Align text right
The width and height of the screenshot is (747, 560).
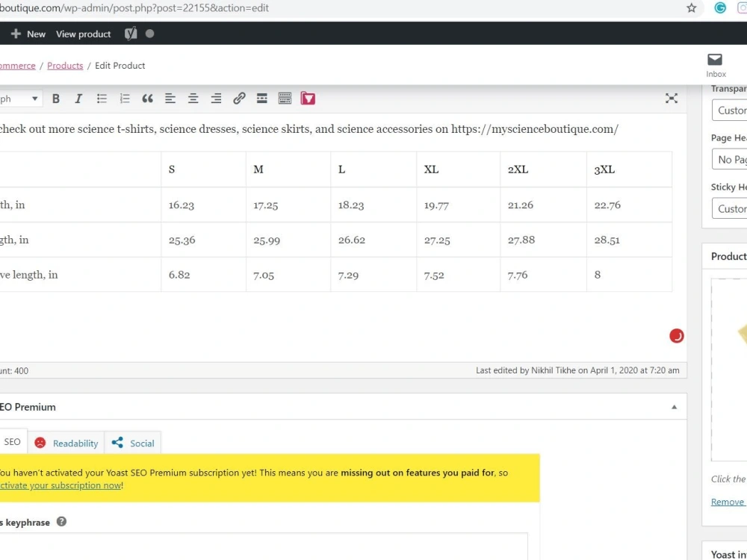pos(216,99)
